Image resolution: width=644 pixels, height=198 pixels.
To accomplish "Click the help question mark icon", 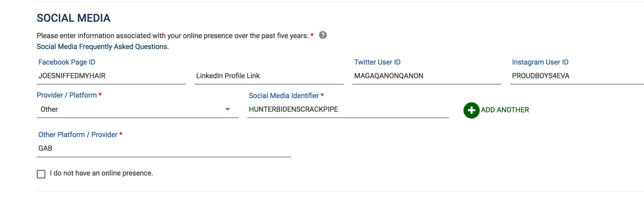I will (323, 35).
